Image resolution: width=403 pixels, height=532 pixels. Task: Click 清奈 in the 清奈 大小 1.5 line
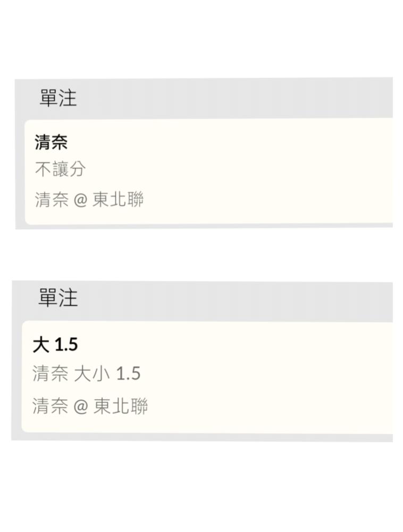[51, 373]
